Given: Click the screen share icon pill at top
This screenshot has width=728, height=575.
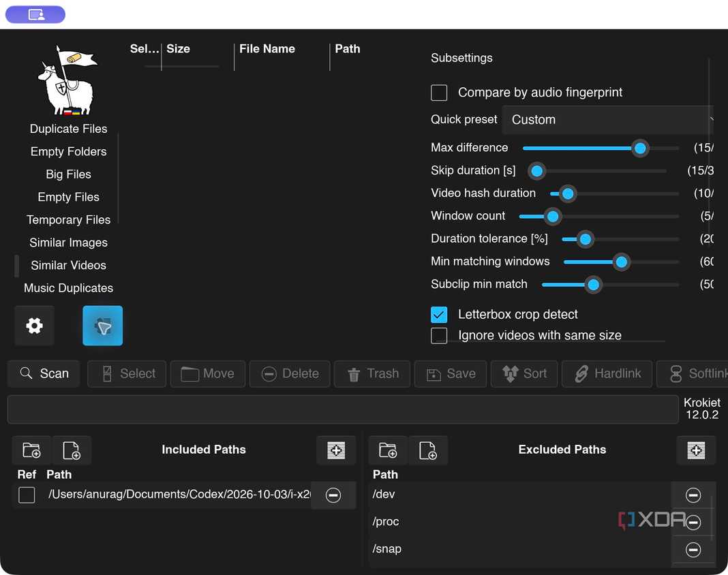Looking at the screenshot, I should tap(35, 14).
